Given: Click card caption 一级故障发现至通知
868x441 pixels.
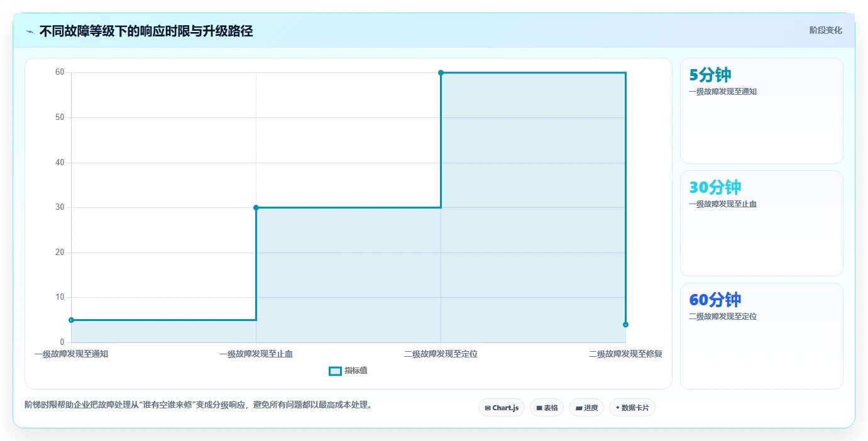Looking at the screenshot, I should pos(723,92).
